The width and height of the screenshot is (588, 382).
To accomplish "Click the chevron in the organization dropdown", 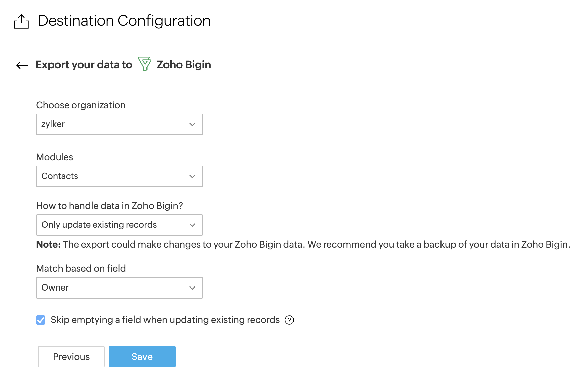I will click(192, 124).
